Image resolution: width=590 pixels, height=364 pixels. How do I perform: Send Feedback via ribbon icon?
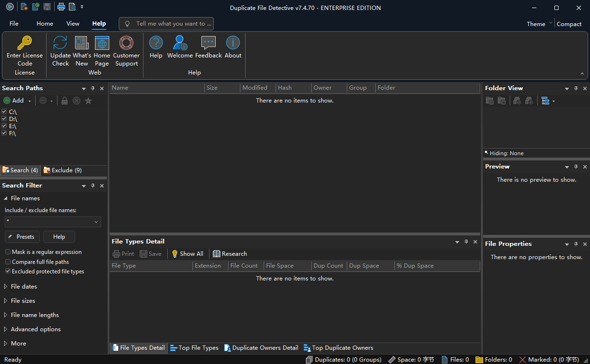209,47
